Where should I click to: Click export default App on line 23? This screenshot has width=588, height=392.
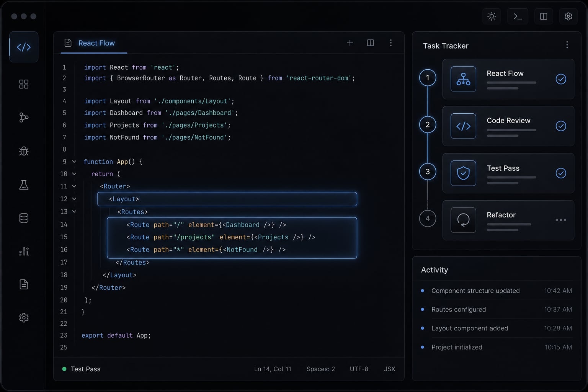point(116,335)
